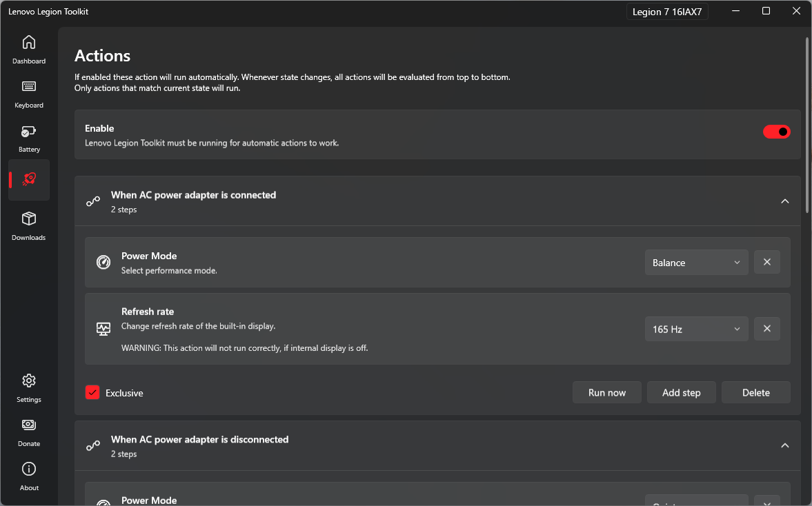Uncheck the Exclusive checkbox

pyautogui.click(x=92, y=393)
